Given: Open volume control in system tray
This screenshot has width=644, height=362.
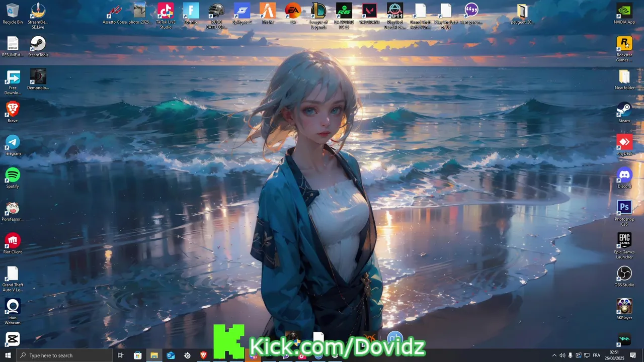Looking at the screenshot, I should (x=562, y=355).
